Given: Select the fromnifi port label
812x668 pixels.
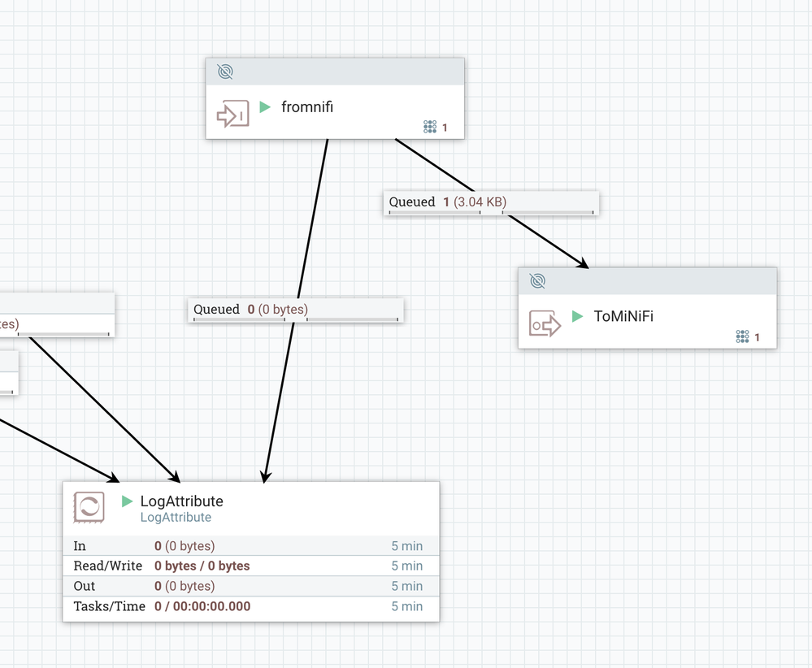Looking at the screenshot, I should point(307,107).
